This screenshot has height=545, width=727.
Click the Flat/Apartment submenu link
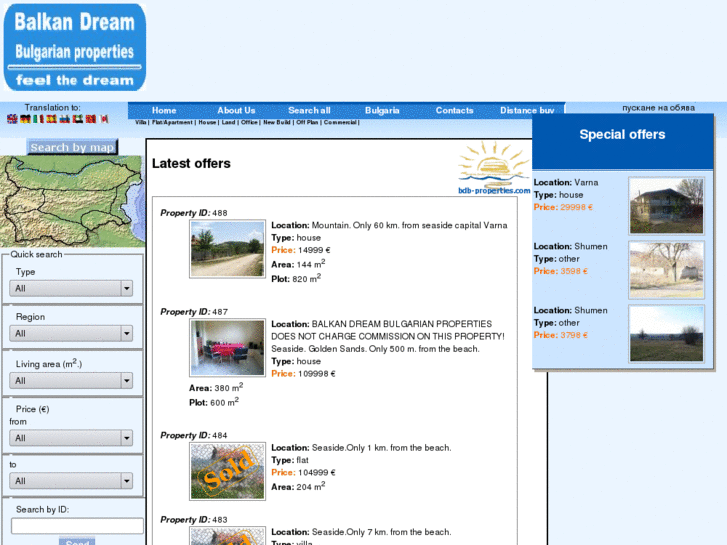[172, 122]
